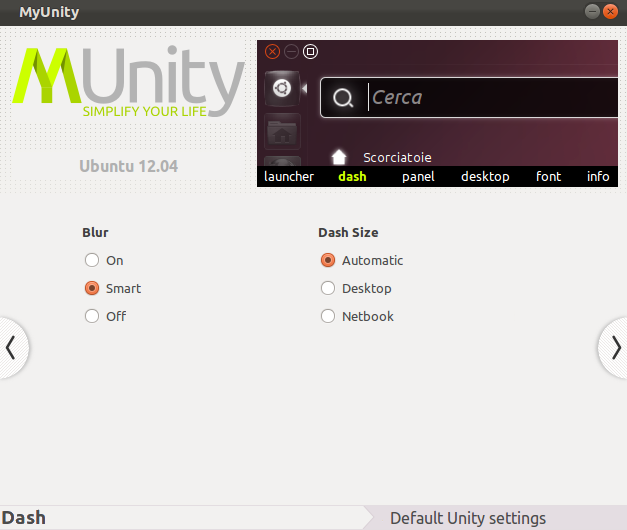Click the Blur section heading
The height and width of the screenshot is (530, 627).
(x=95, y=232)
